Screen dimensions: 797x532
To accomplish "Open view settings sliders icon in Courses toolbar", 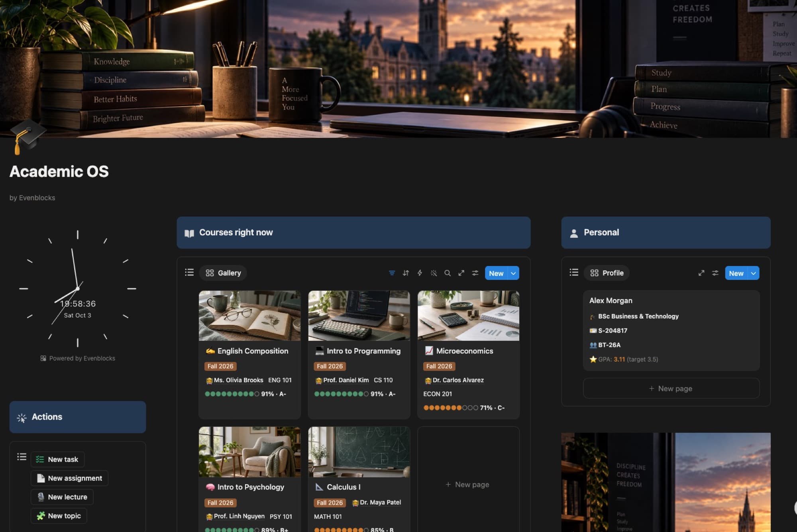I will click(x=475, y=273).
